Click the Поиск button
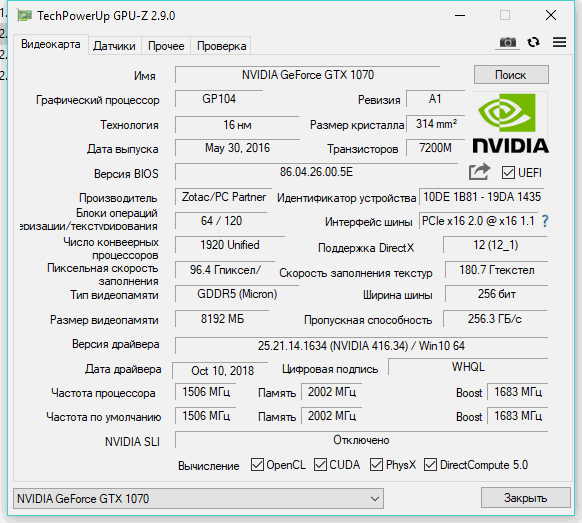The width and height of the screenshot is (582, 523). (x=511, y=75)
